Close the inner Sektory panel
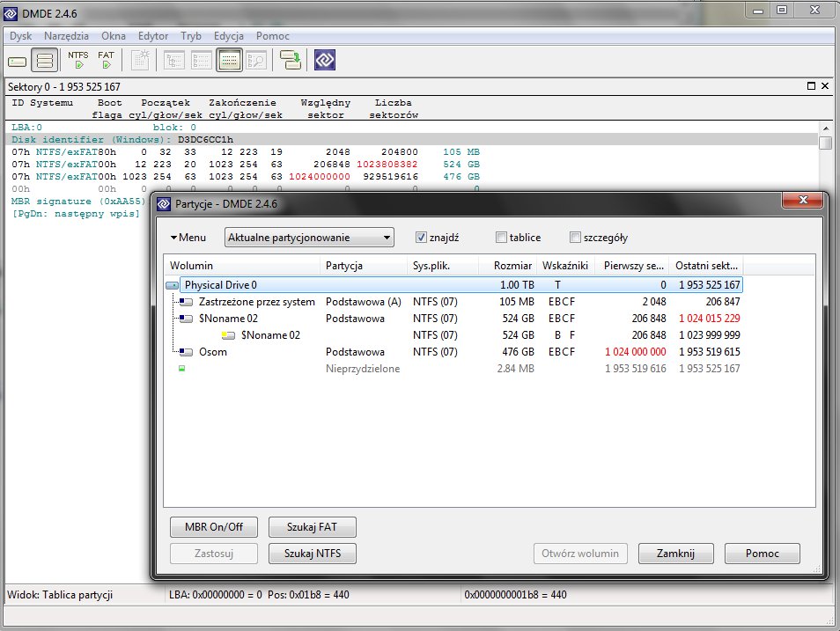 tap(825, 86)
